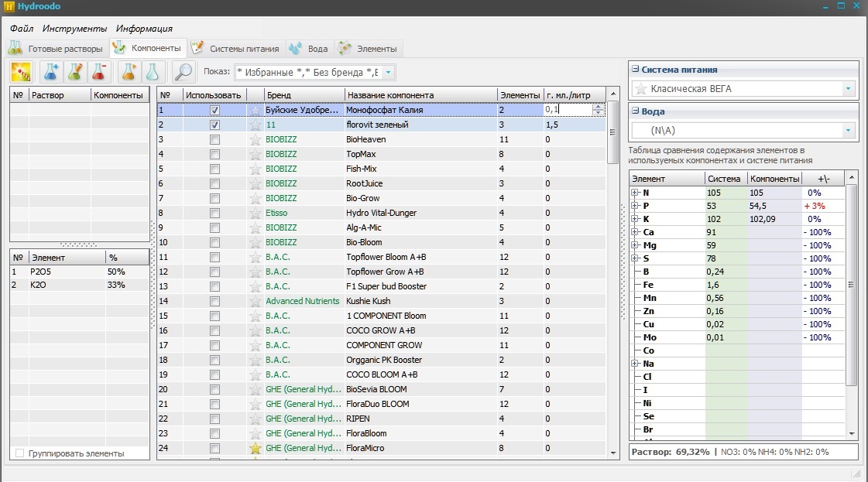The image size is (868, 482).
Task: Click the magnifying glass search icon
Action: (183, 72)
